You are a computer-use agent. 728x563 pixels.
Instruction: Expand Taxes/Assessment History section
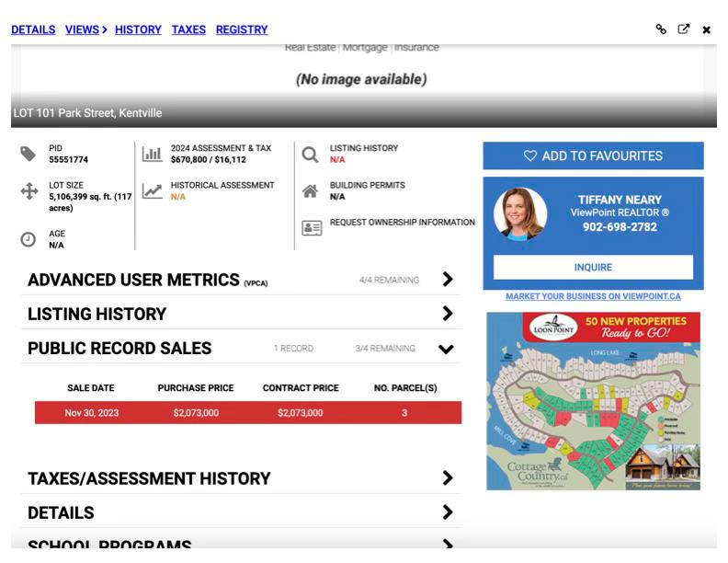[241, 478]
